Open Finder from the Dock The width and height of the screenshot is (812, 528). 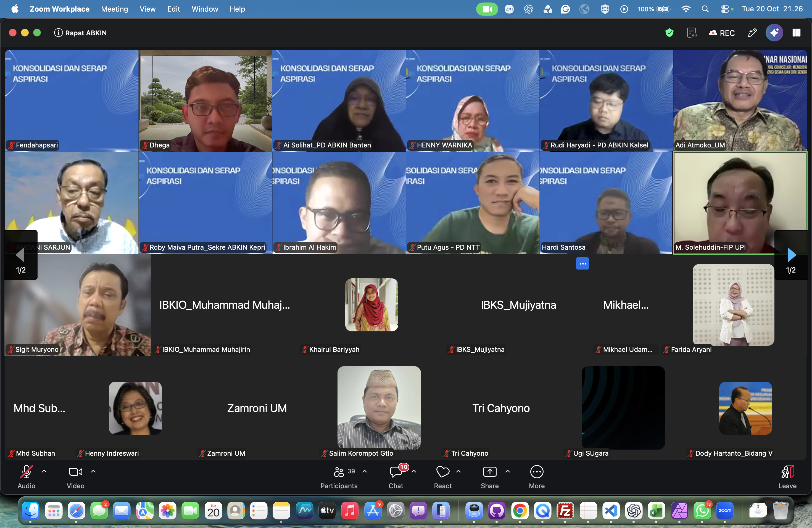tap(30, 511)
